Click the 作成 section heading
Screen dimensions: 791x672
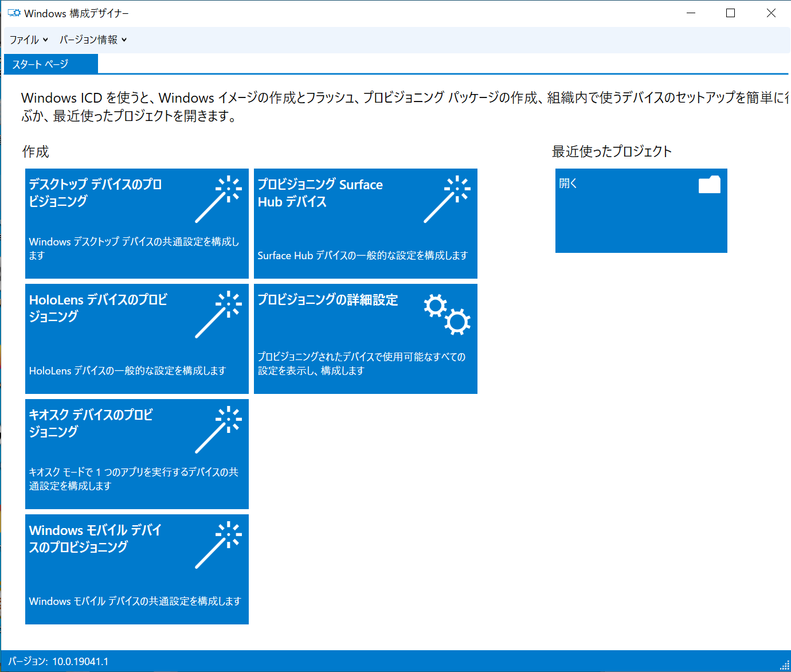click(36, 151)
